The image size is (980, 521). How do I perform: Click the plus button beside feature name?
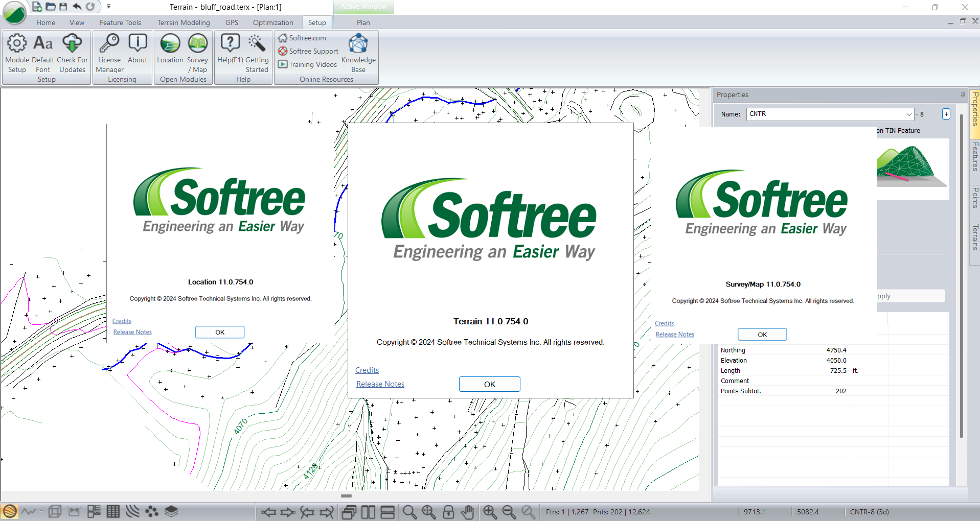[x=946, y=114]
